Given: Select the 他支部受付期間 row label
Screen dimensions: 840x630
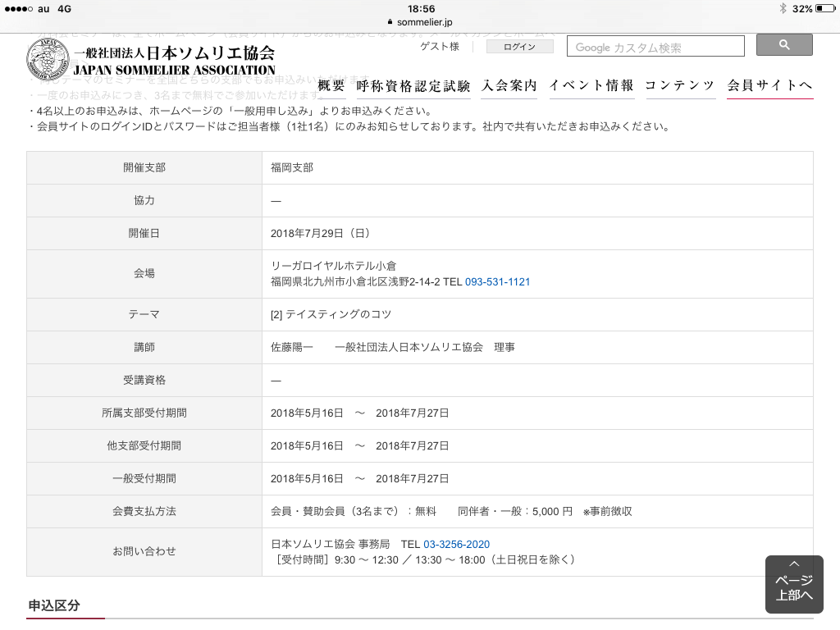Looking at the screenshot, I should tap(144, 445).
